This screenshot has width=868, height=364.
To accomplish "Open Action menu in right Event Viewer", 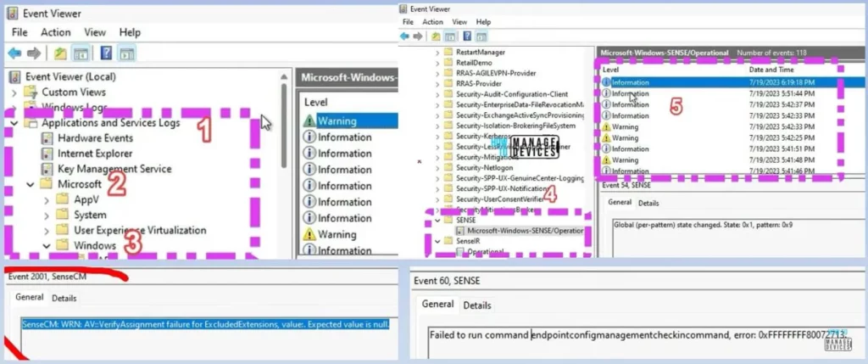I will tap(432, 22).
